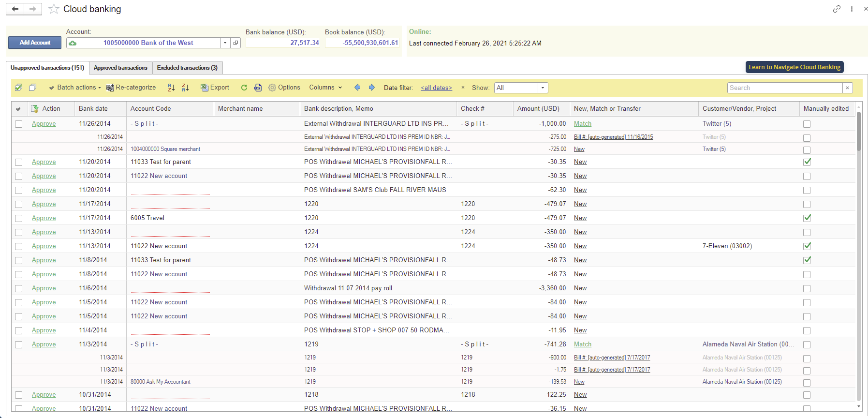Copy link via chain icon
This screenshot has width=868, height=418.
point(837,9)
